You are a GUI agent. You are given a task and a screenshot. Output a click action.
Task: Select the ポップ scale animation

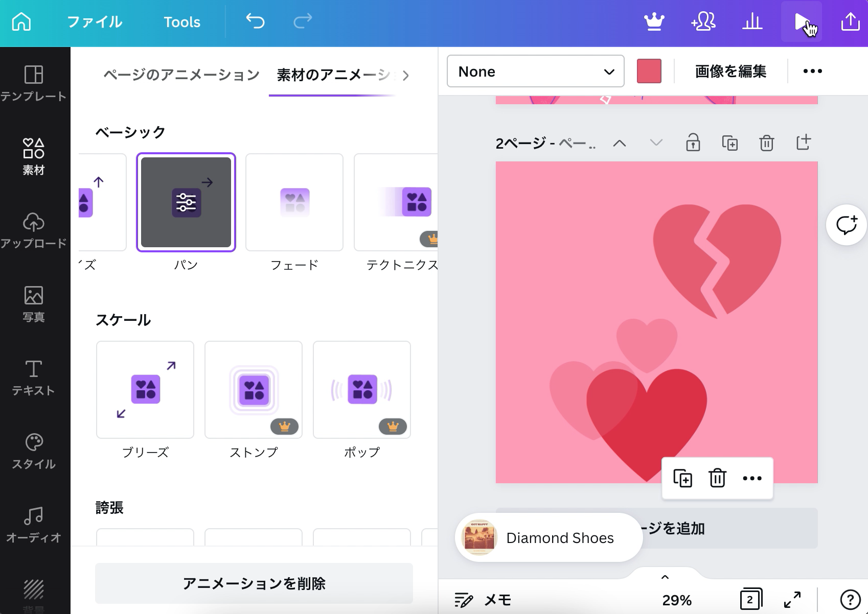[x=362, y=390]
